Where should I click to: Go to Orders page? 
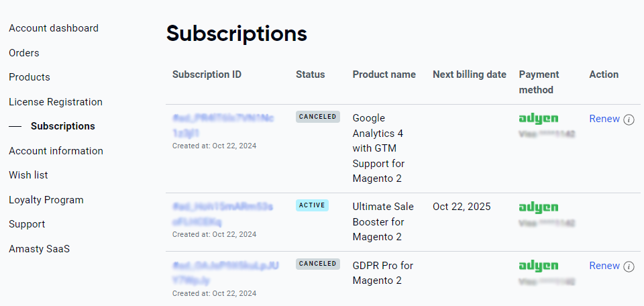[x=24, y=53]
